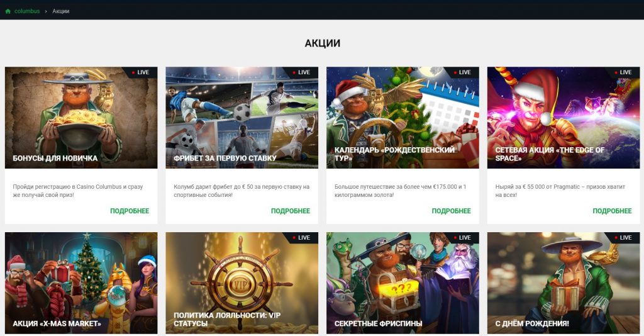Image resolution: width=644 pixels, height=336 pixels.
Task: Open the columbus breadcrumb link
Action: 26,11
